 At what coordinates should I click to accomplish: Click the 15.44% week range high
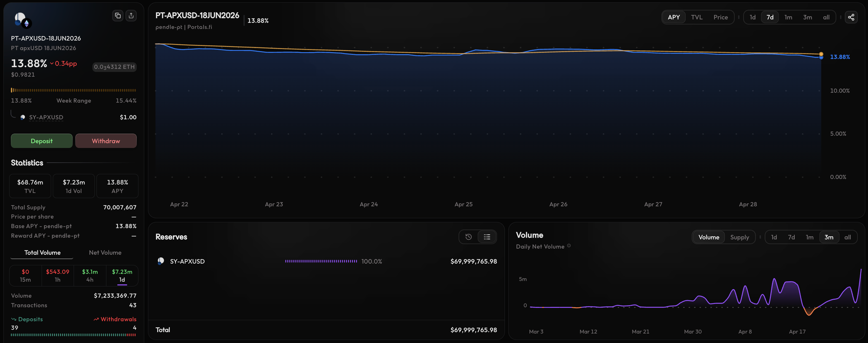126,101
